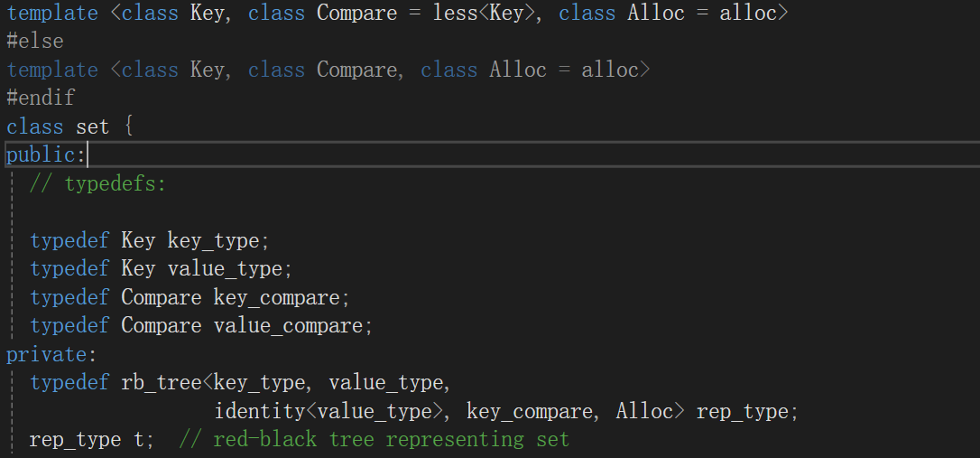The image size is (980, 458).
Task: Click 'less<Key>' in the first template line
Action: click(485, 14)
